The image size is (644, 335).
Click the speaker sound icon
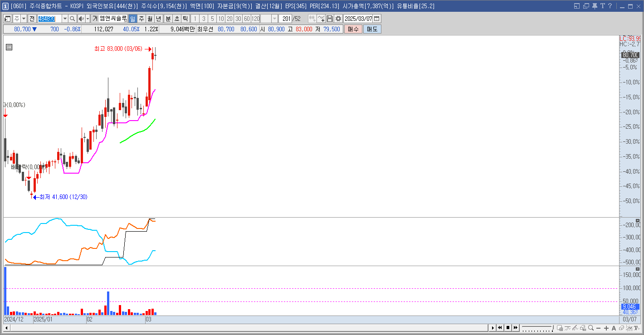click(x=81, y=19)
